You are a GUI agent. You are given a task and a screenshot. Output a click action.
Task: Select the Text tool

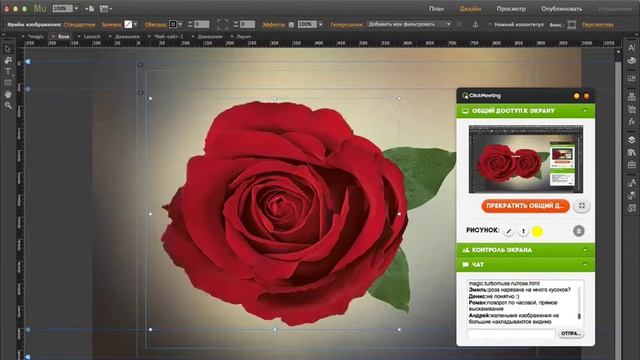(8, 71)
